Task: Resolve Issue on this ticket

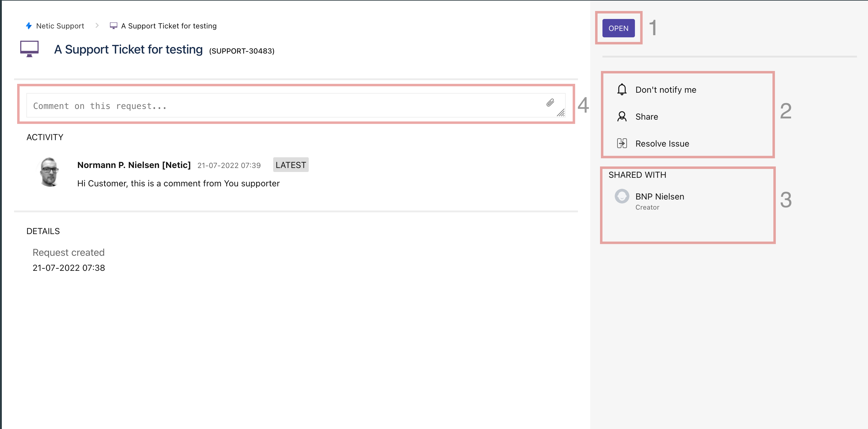Action: tap(662, 144)
